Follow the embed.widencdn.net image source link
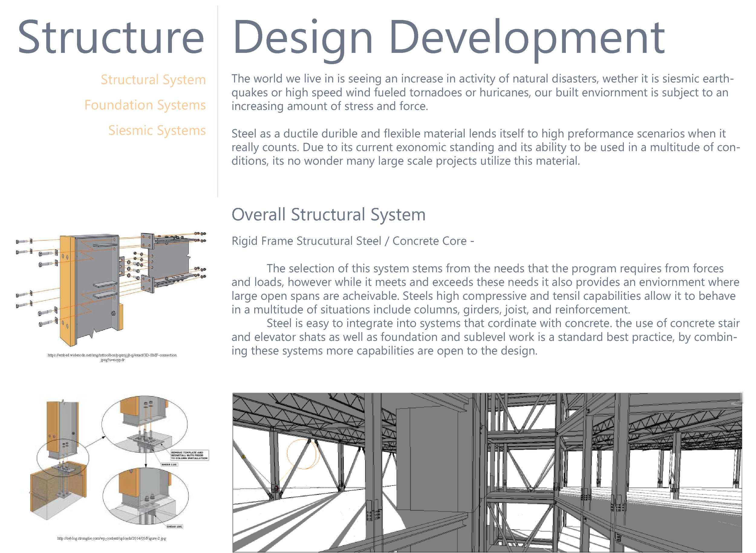The image size is (756, 553). tap(112, 358)
